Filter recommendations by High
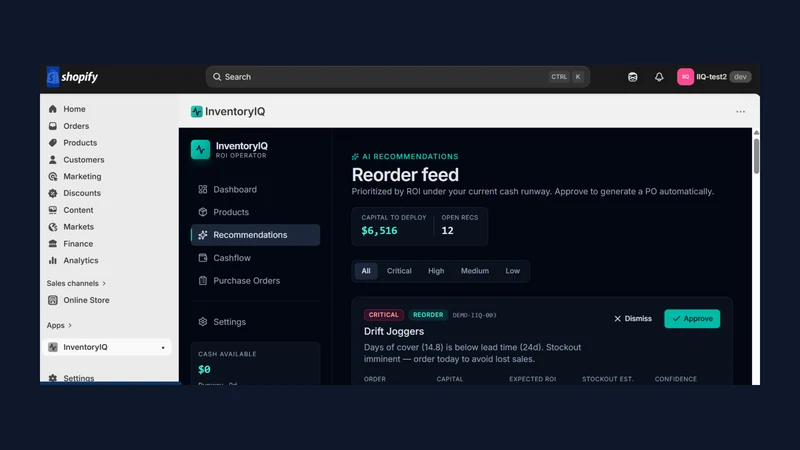Viewport: 800px width, 450px height. [x=436, y=271]
